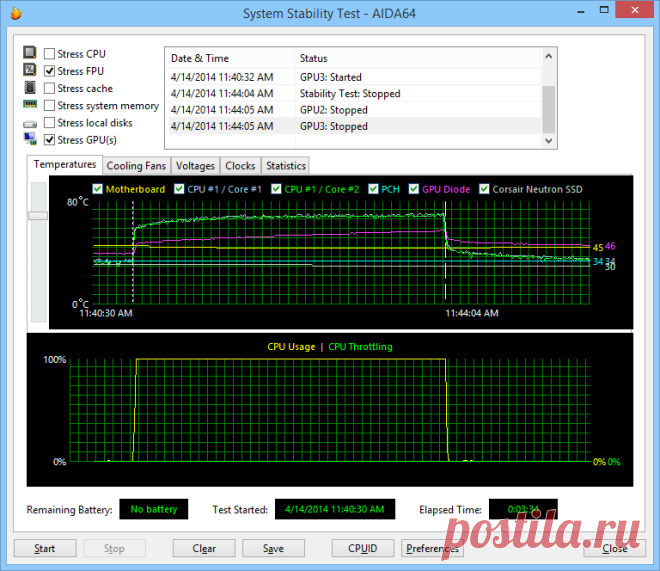Click the Test Started value 4/14/2014 11:40:30 AM
This screenshot has width=660, height=571.
pyautogui.click(x=335, y=509)
